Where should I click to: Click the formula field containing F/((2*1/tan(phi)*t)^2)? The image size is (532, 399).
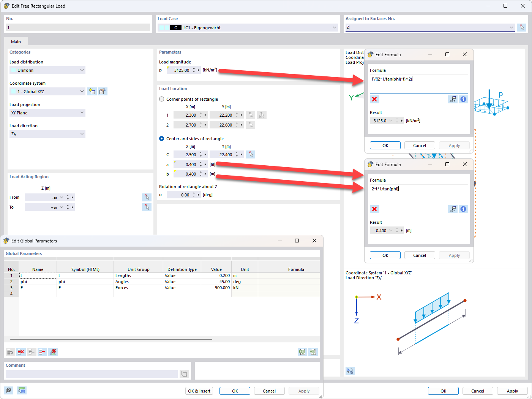click(x=419, y=84)
